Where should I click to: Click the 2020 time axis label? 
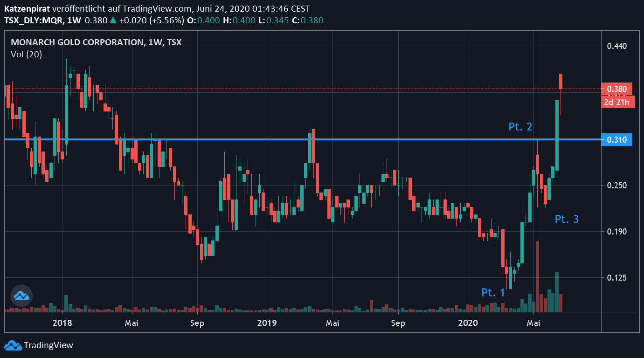pos(468,323)
